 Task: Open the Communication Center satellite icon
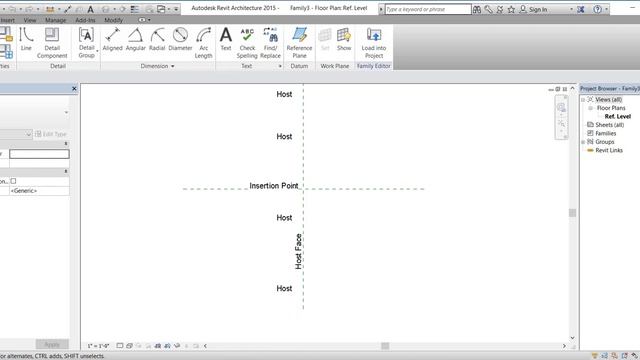(x=500, y=9)
